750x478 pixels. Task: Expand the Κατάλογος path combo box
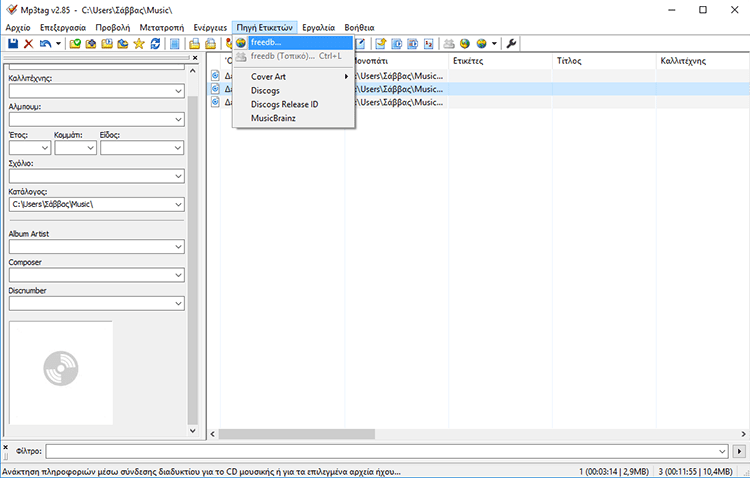click(178, 204)
